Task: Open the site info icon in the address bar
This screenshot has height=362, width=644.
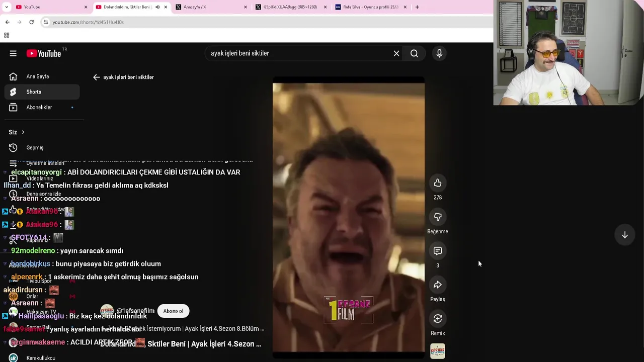Action: click(x=46, y=22)
